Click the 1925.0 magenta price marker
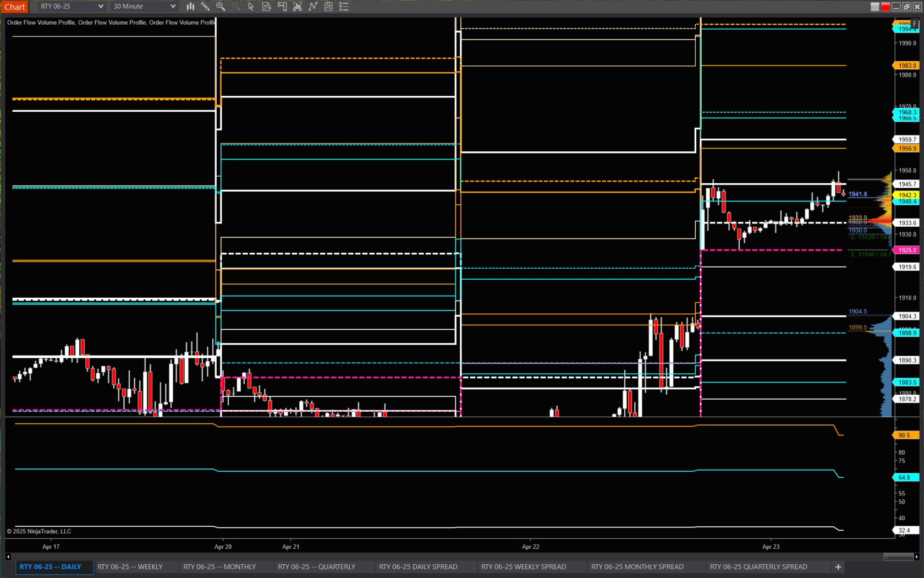This screenshot has width=924, height=578. click(x=906, y=250)
